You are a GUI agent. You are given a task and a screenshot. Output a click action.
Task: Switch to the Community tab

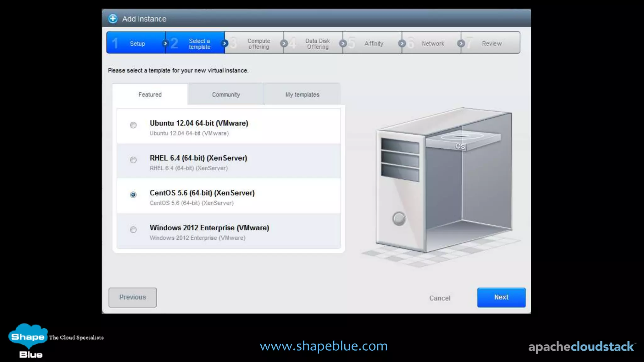point(226,94)
